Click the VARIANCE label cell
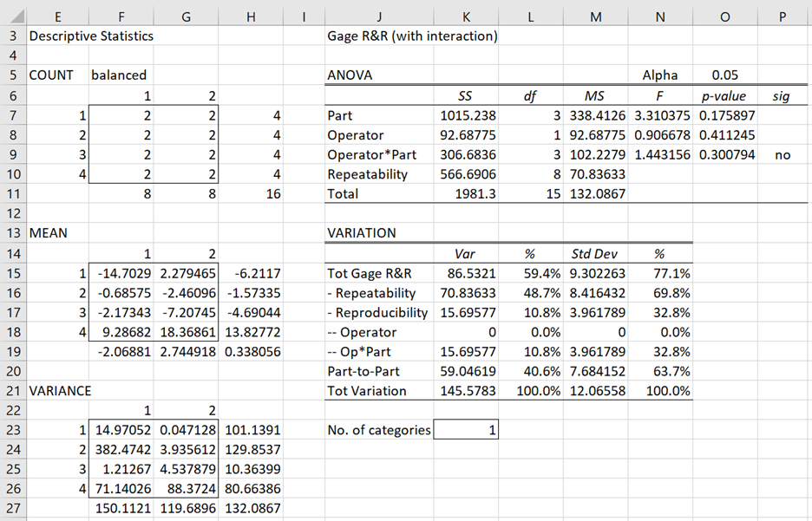The height and width of the screenshot is (521, 812). pos(60,391)
